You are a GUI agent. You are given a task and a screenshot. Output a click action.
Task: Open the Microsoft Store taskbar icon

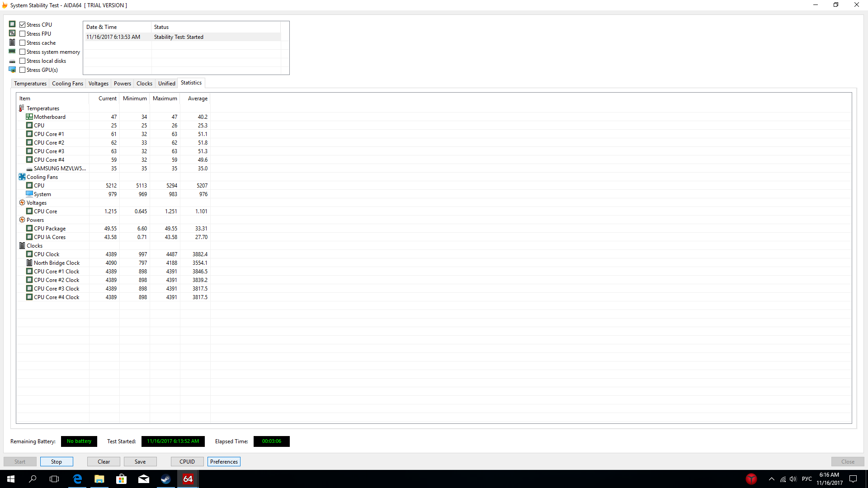click(121, 479)
